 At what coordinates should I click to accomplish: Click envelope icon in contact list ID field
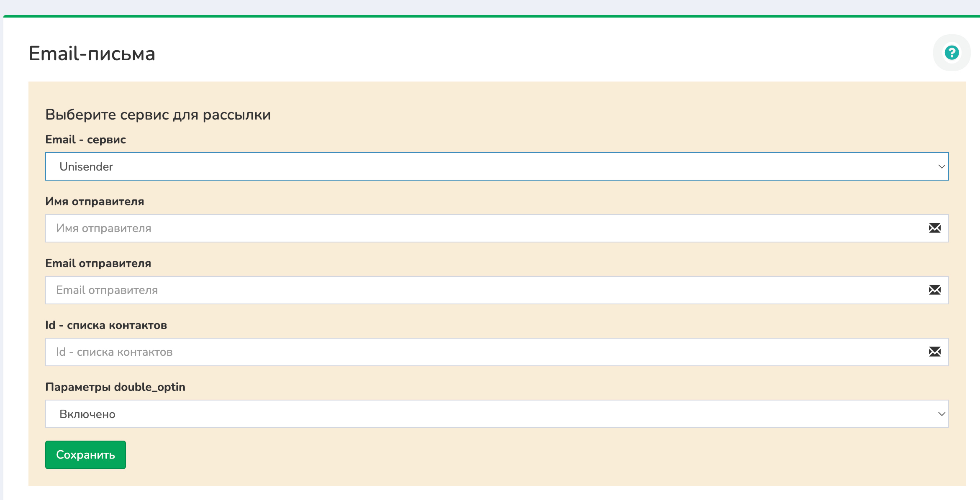[x=934, y=352]
